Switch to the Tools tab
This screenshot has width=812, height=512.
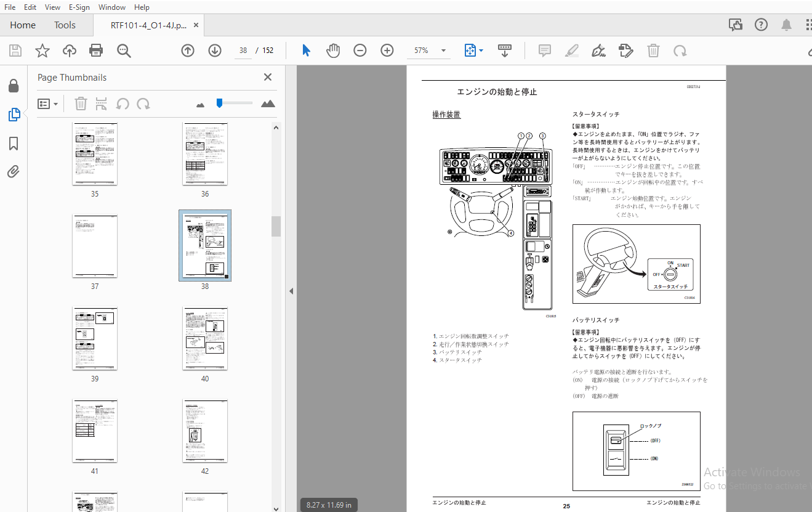65,25
